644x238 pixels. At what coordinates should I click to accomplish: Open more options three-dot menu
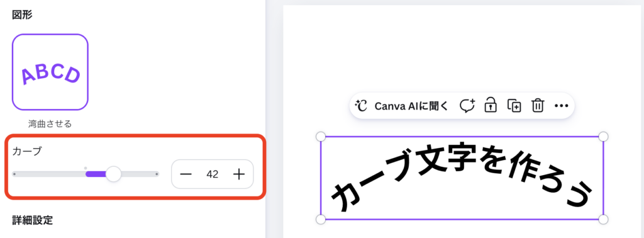(561, 106)
